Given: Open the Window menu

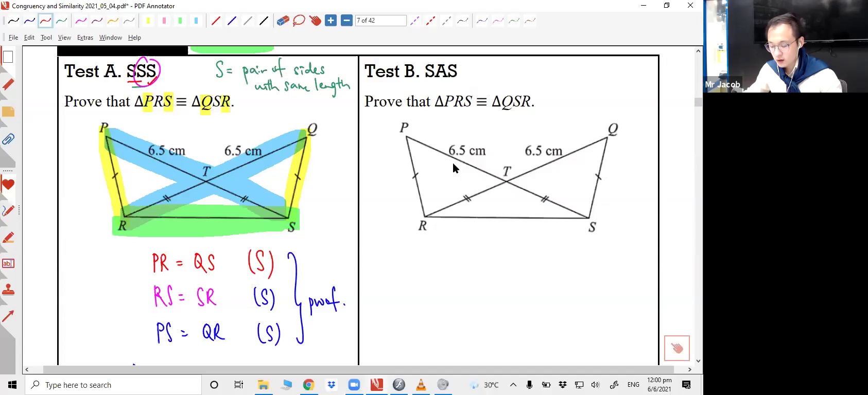Looking at the screenshot, I should click(110, 38).
